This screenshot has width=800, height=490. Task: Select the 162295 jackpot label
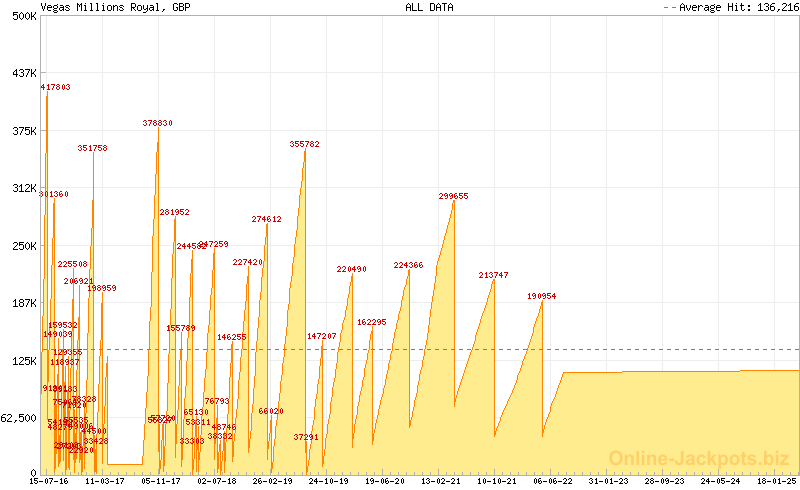[371, 323]
